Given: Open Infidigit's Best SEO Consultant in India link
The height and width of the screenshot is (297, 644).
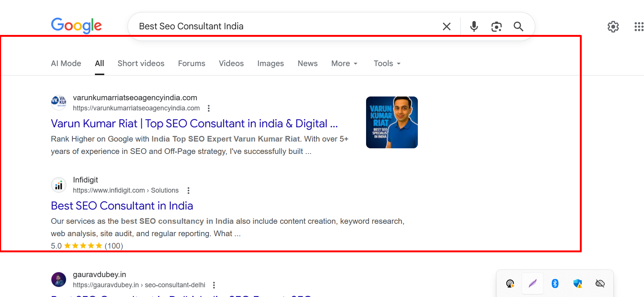Looking at the screenshot, I should [122, 206].
